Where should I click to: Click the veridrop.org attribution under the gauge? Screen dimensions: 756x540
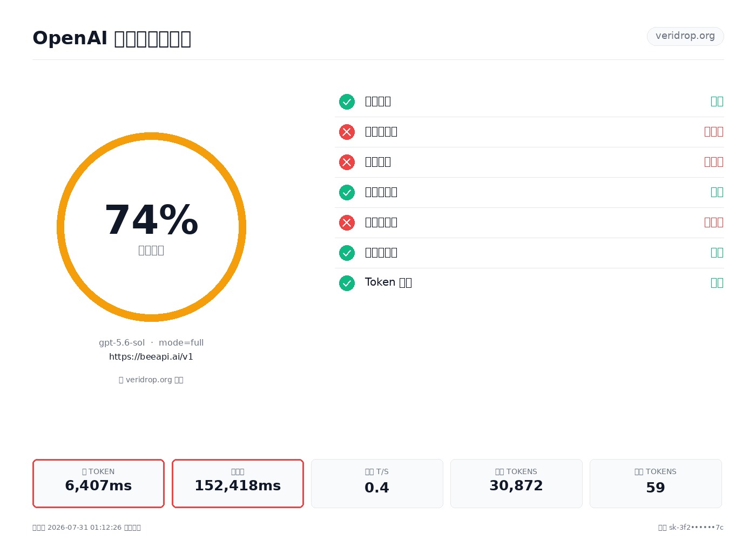pyautogui.click(x=151, y=380)
